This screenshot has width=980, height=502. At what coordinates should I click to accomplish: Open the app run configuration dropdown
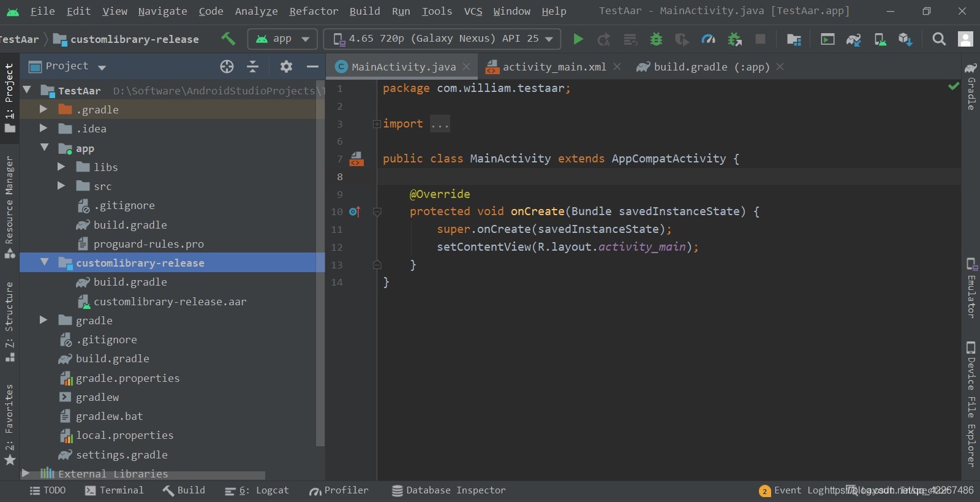point(282,39)
